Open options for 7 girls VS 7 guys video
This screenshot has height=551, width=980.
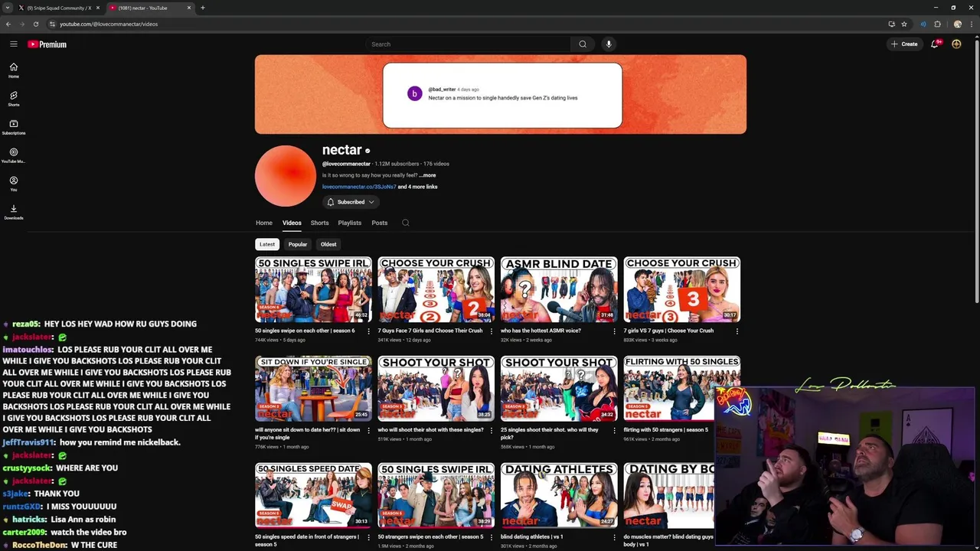(737, 331)
